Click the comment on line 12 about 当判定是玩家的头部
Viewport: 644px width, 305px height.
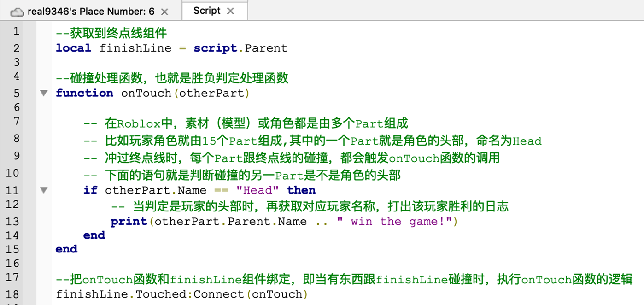click(x=310, y=206)
